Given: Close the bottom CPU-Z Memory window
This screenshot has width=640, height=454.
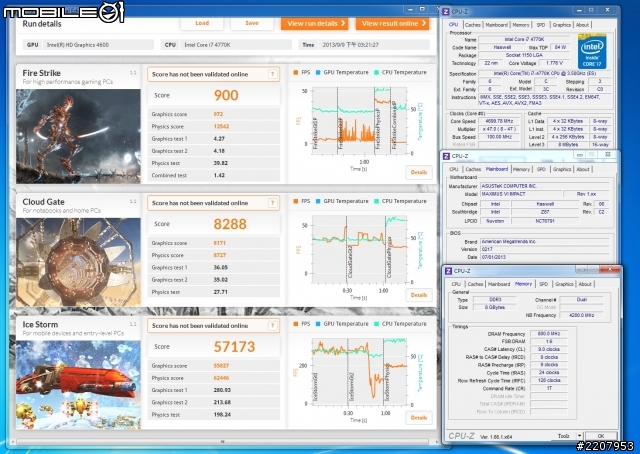Looking at the screenshot, I should click(610, 269).
